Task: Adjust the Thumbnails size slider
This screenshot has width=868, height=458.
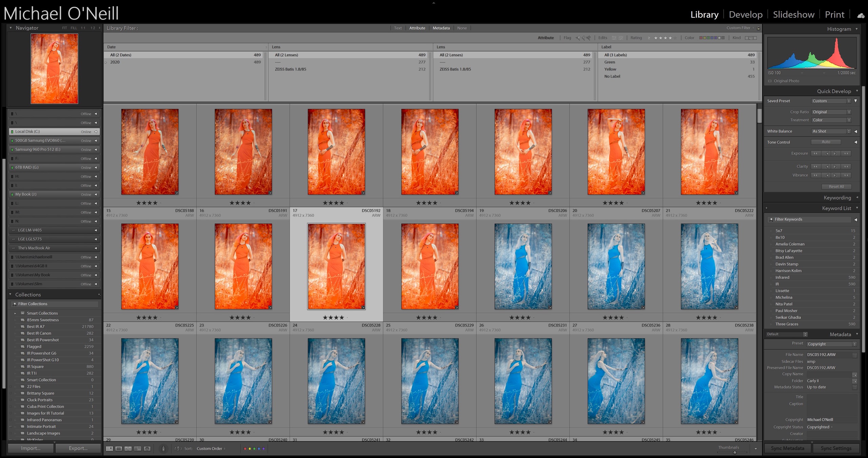Action: point(735,452)
